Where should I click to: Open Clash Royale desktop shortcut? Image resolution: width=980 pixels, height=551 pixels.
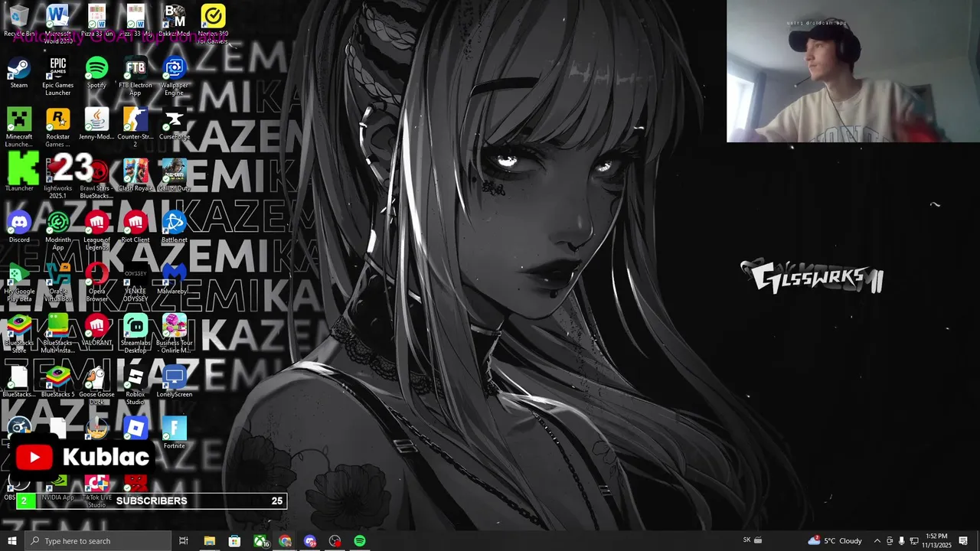pos(136,175)
